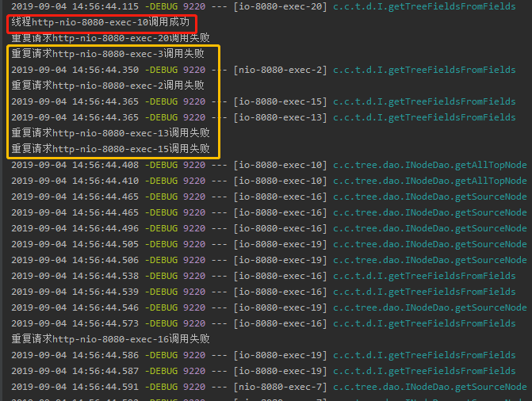Select the 14:56:44.365 line for thread io-8080-exec-15

(x=264, y=101)
